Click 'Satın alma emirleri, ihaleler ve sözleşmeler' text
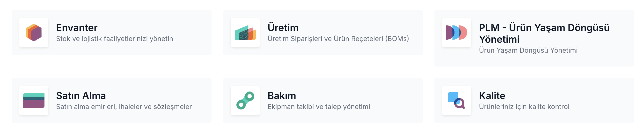Image resolution: width=644 pixels, height=134 pixels. 124,107
